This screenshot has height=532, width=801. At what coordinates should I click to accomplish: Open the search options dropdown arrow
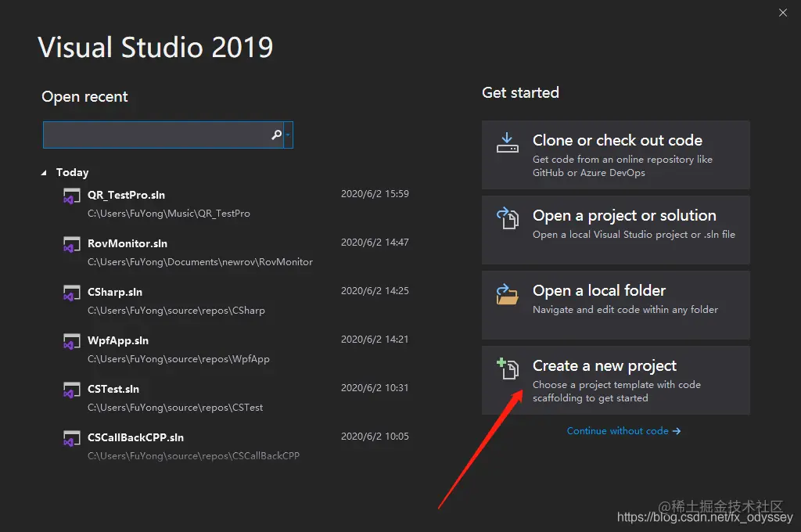(288, 135)
